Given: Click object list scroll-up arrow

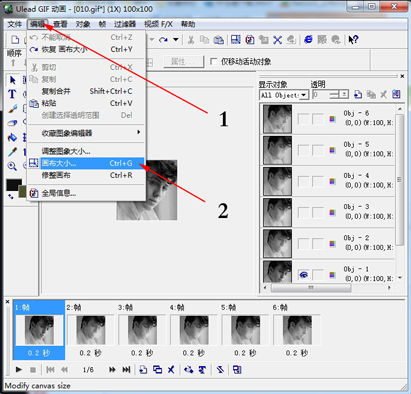Looking at the screenshot, I should 400,109.
